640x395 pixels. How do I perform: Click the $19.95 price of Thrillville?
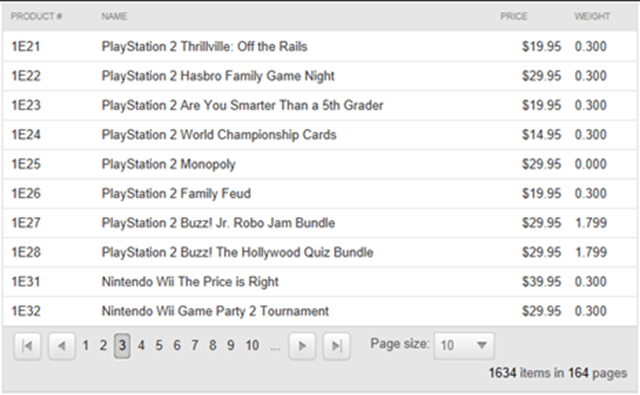tap(542, 47)
